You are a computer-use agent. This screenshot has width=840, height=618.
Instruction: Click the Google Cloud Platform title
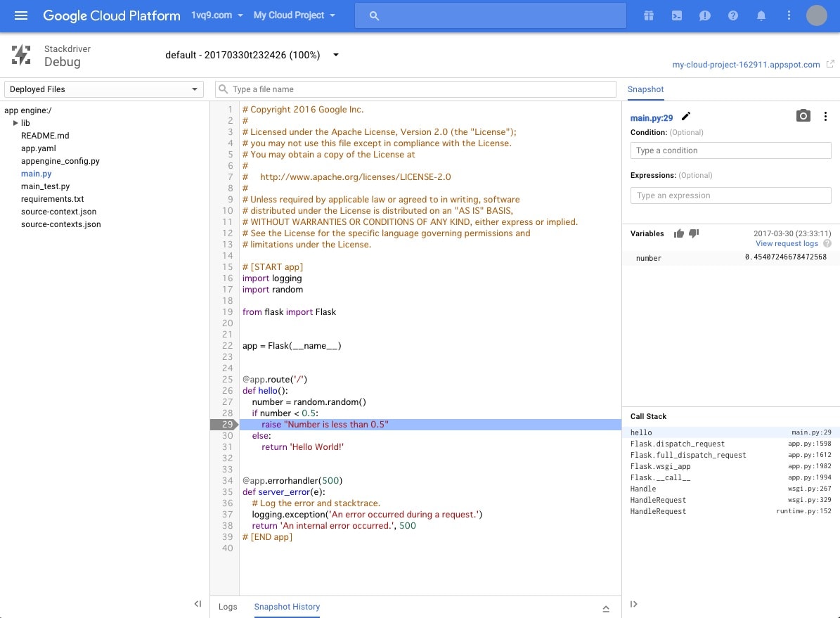[x=112, y=15]
